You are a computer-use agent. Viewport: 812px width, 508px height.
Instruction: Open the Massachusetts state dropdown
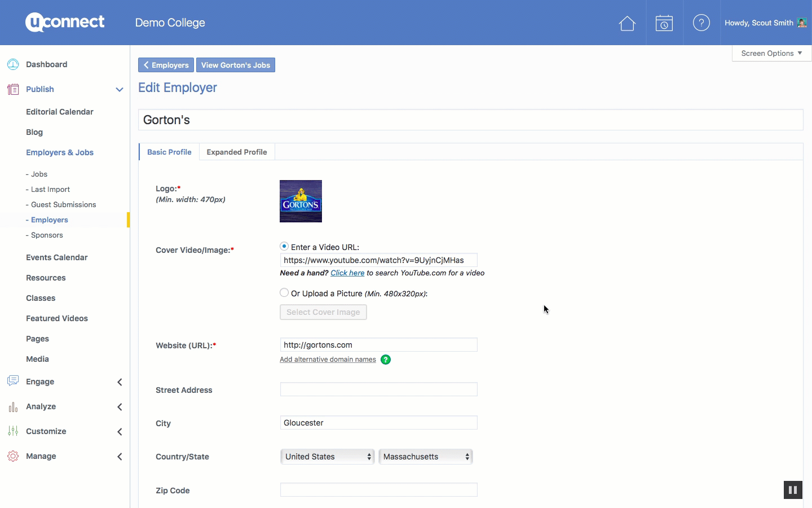point(426,457)
